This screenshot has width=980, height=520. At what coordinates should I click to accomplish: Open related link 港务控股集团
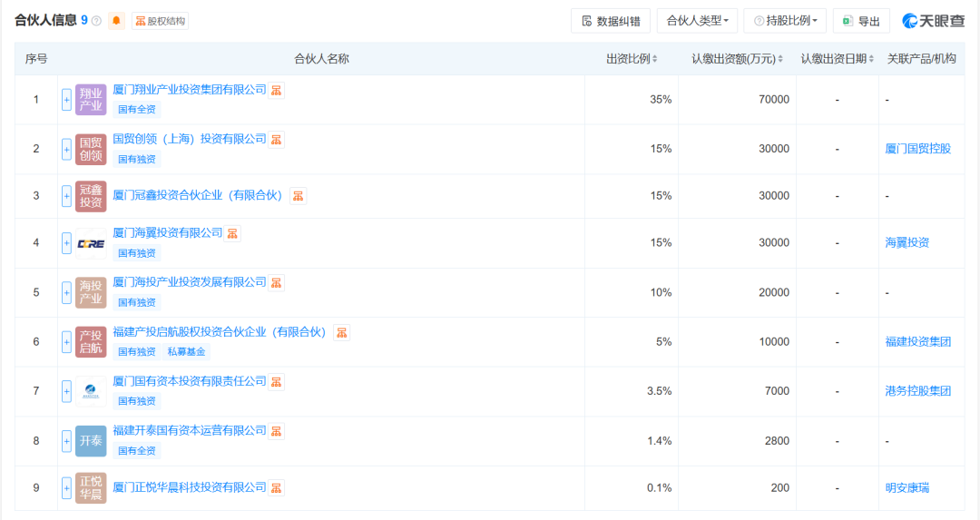coord(917,391)
